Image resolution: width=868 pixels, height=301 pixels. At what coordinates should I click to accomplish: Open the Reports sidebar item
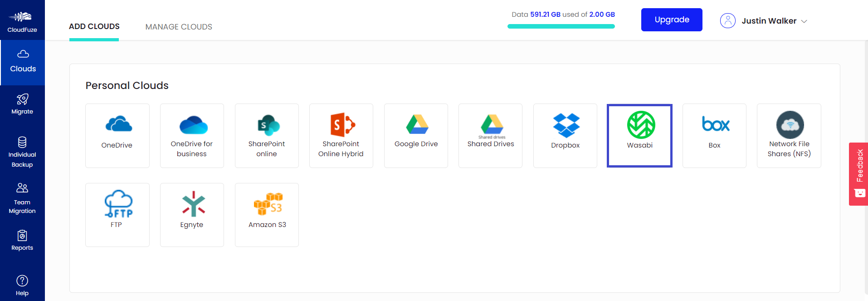[x=22, y=241]
